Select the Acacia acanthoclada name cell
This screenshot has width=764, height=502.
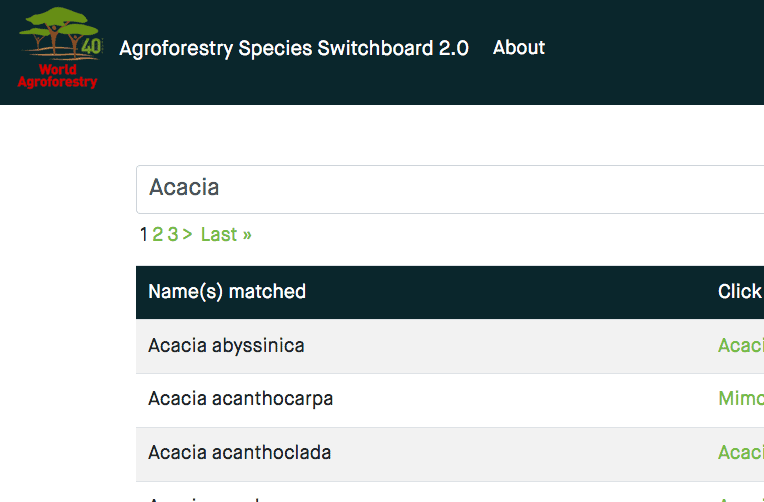[x=239, y=453]
